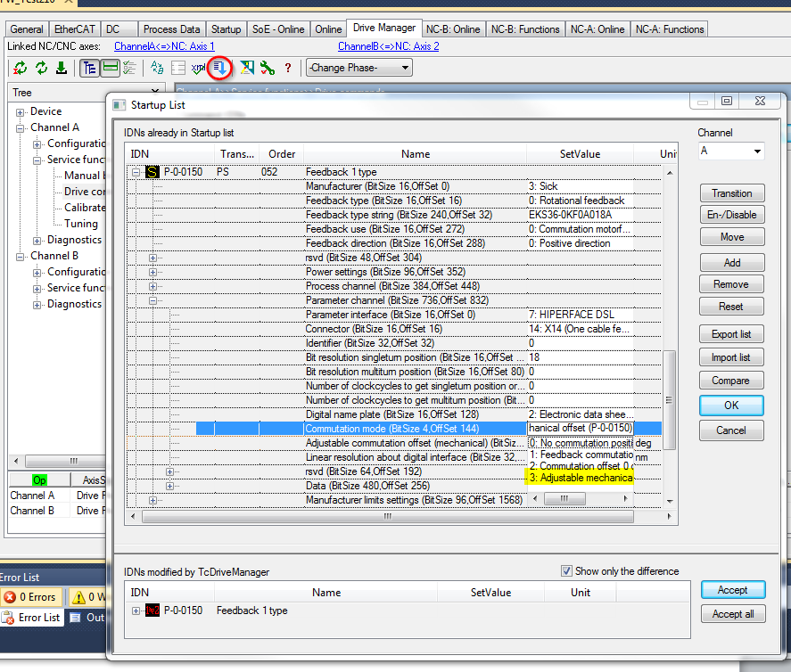Collapse the Channel B tree node
791x672 pixels.
[x=21, y=257]
